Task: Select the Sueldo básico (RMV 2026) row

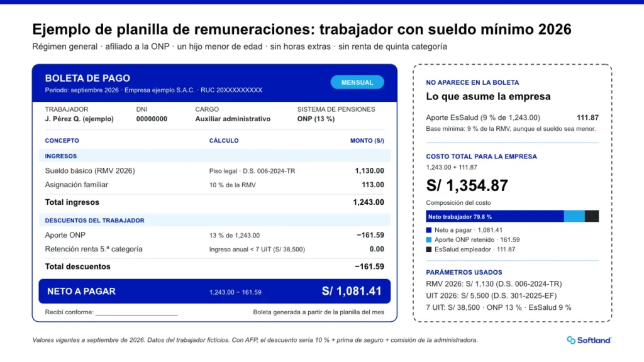Action: [x=214, y=171]
